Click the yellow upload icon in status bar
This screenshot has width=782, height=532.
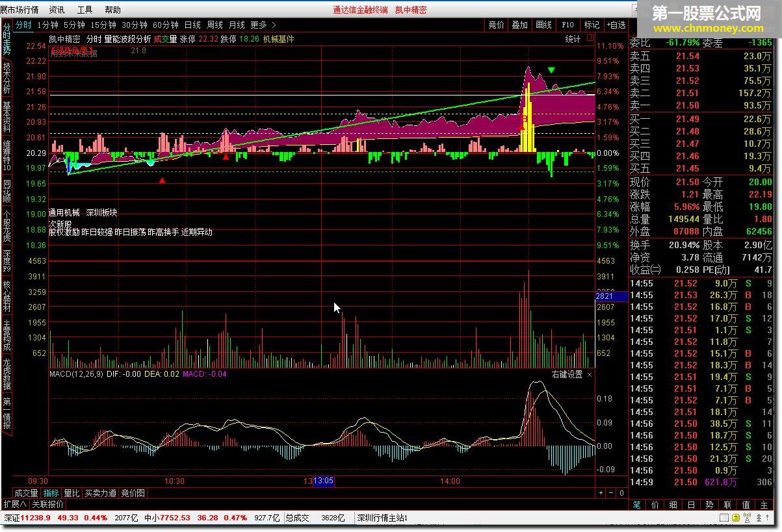(x=736, y=518)
